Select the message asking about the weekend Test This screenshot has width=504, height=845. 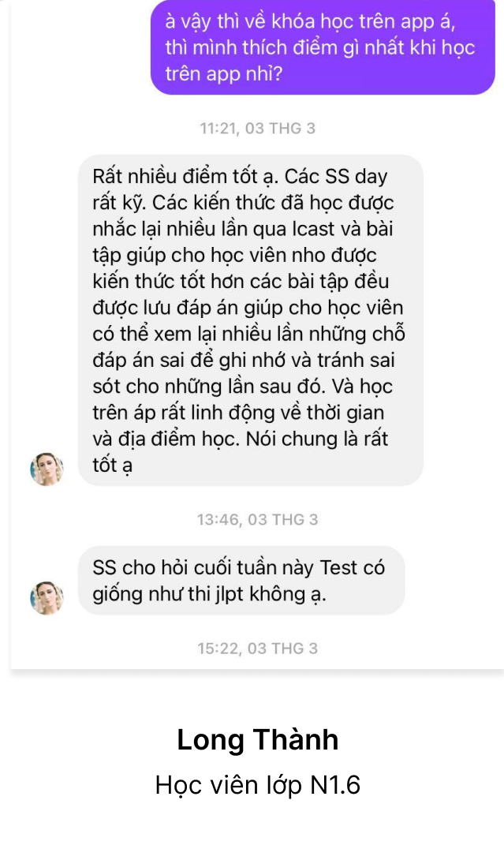pyautogui.click(x=241, y=581)
